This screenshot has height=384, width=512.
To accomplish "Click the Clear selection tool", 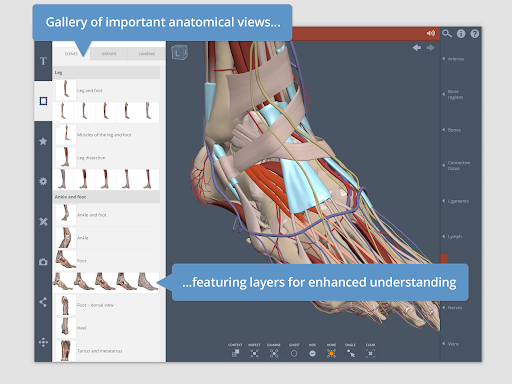I will tap(370, 351).
